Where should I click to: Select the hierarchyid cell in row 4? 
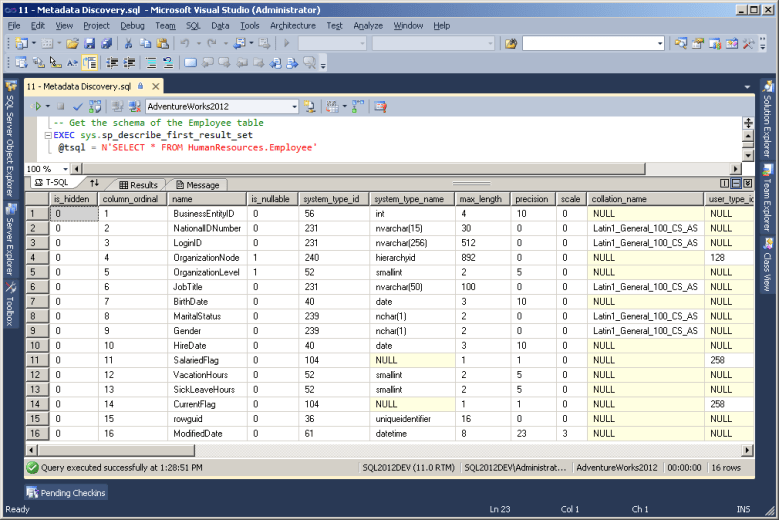412,258
